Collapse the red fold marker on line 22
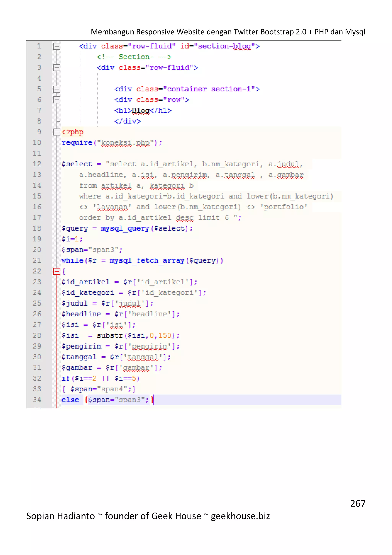Viewport: 392px width, 555px height. point(57,271)
